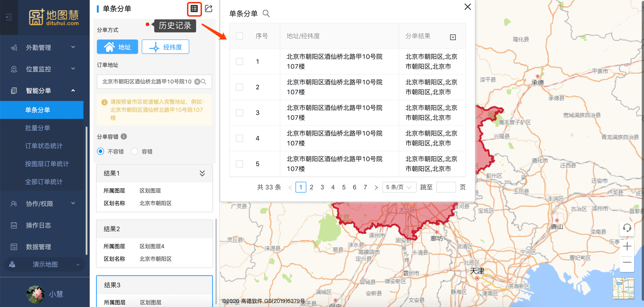This screenshot has height=307, width=644.
Task: Select the 不容错 radio option
Action: point(100,151)
